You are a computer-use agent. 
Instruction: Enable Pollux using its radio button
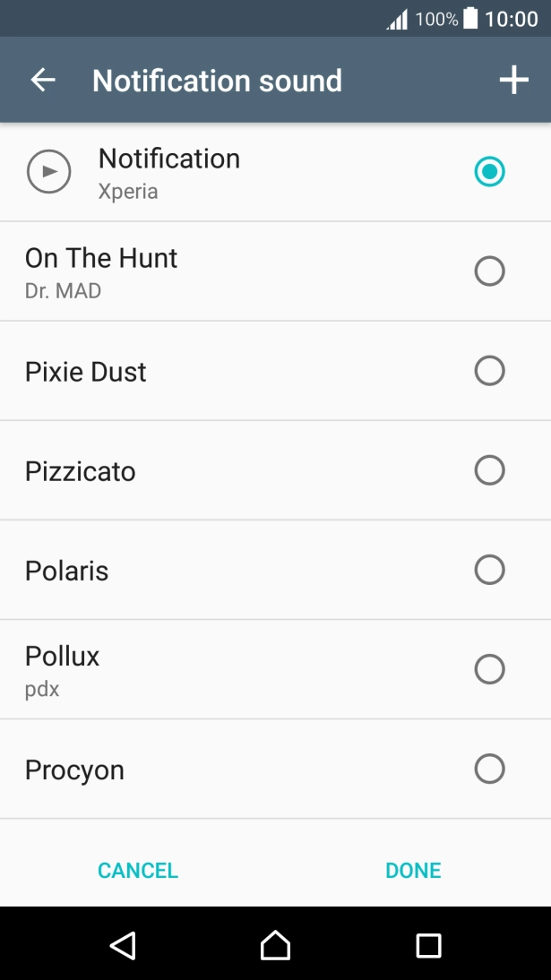click(489, 669)
